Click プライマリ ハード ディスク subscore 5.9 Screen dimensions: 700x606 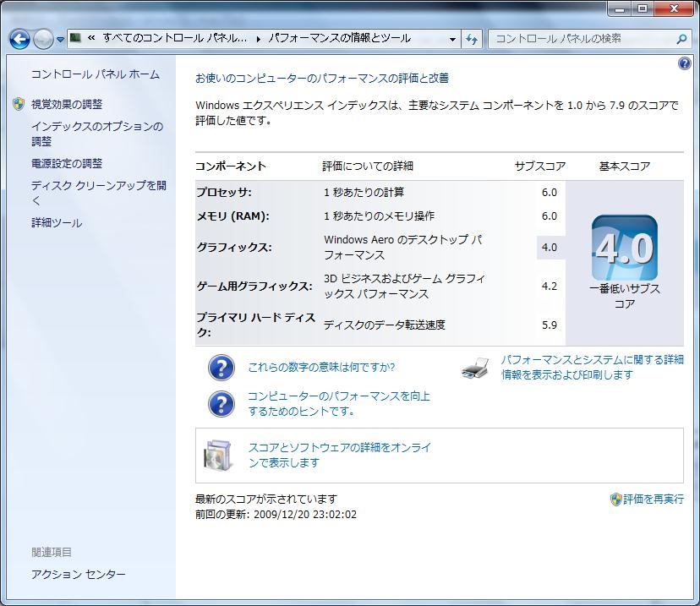[x=550, y=325]
